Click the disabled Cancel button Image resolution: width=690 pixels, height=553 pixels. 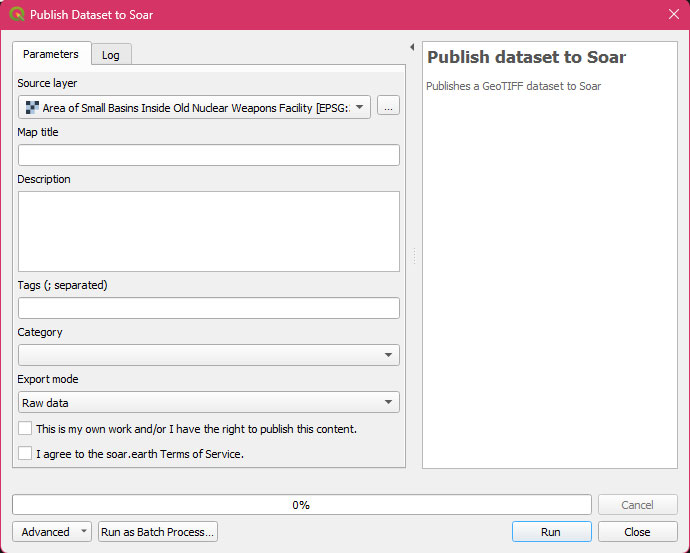[x=637, y=505]
